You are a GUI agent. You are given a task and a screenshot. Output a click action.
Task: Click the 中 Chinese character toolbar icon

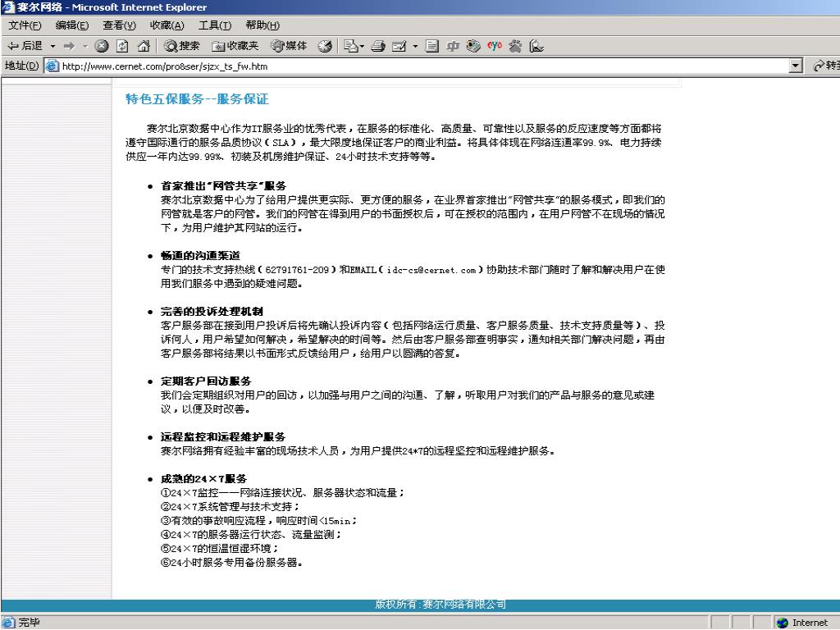pyautogui.click(x=453, y=46)
